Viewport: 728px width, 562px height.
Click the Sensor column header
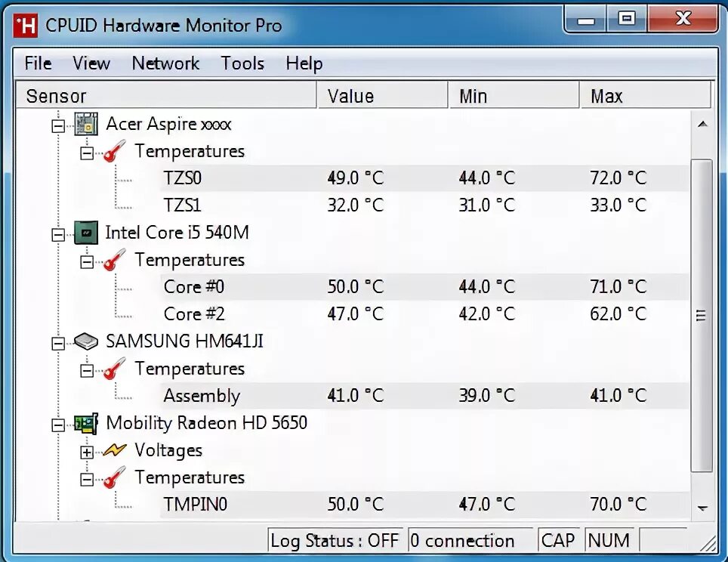[x=166, y=96]
